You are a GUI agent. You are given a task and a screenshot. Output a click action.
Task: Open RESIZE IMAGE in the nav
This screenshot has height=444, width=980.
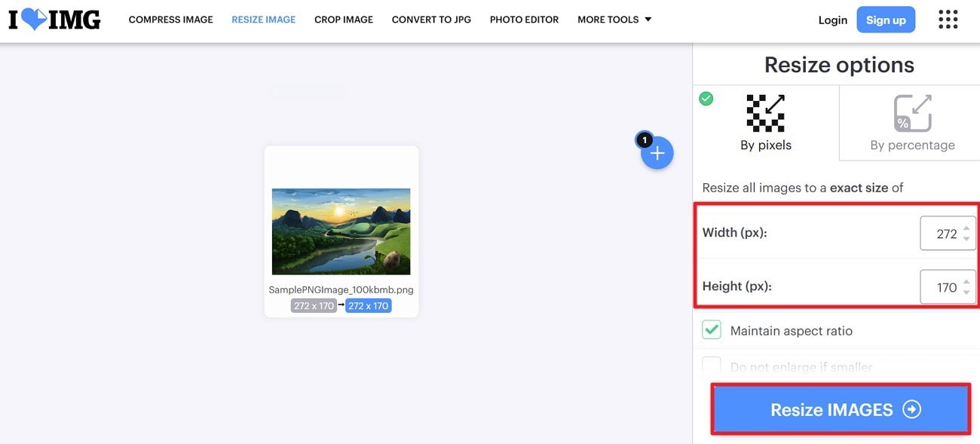coord(264,20)
